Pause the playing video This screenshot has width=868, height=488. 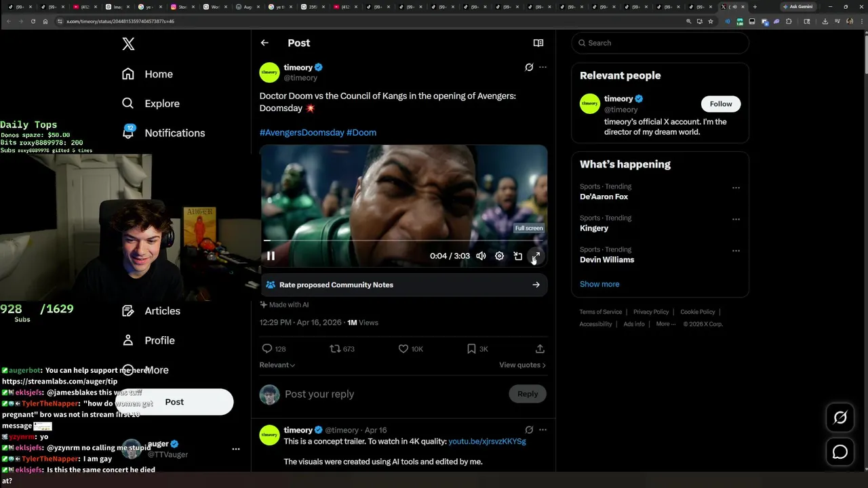tap(271, 256)
